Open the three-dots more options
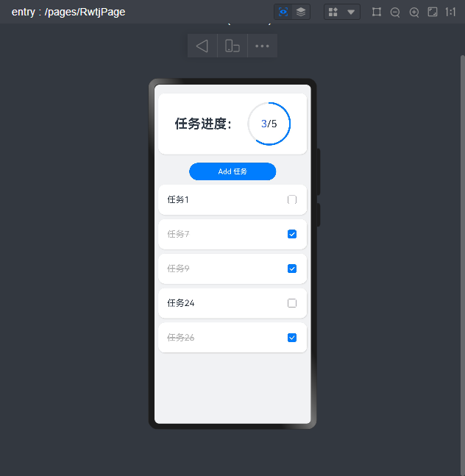 coord(262,46)
